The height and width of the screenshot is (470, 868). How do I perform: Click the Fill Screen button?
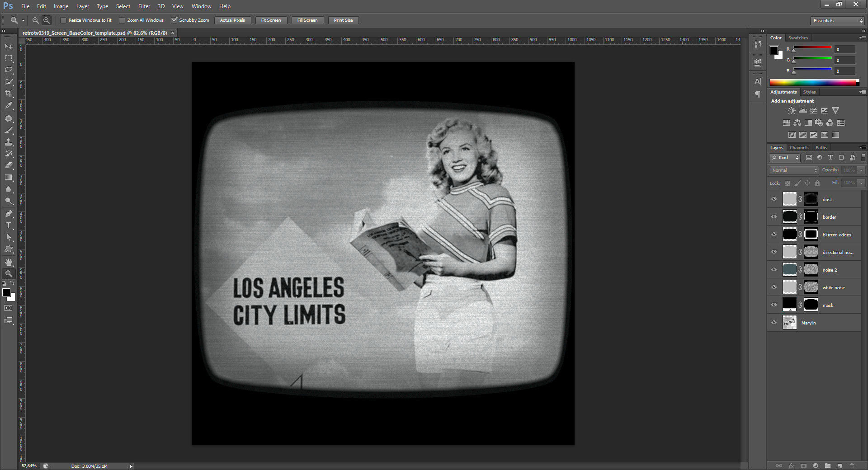307,20
